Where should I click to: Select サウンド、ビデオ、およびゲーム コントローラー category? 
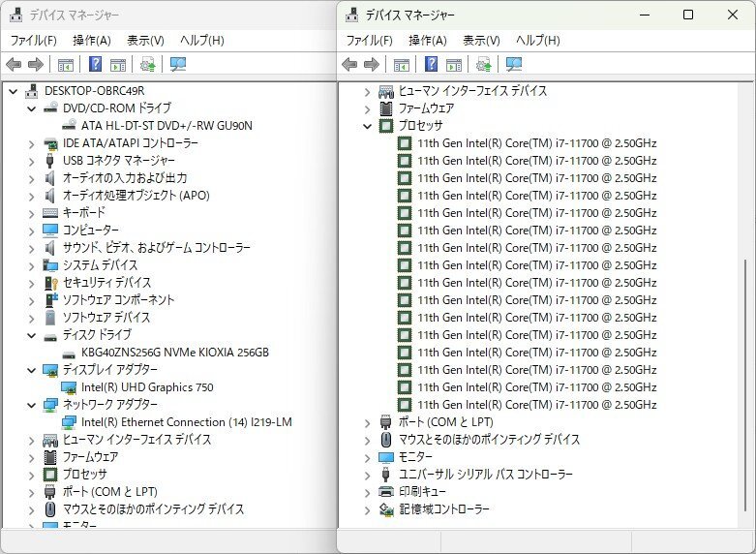click(x=157, y=248)
